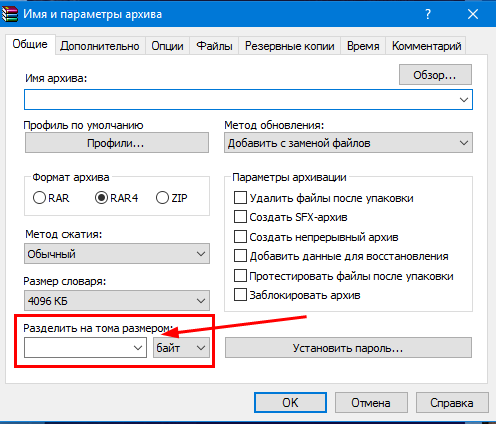This screenshot has height=424, width=496.
Task: Open the Резервные копии tab
Action: point(290,46)
